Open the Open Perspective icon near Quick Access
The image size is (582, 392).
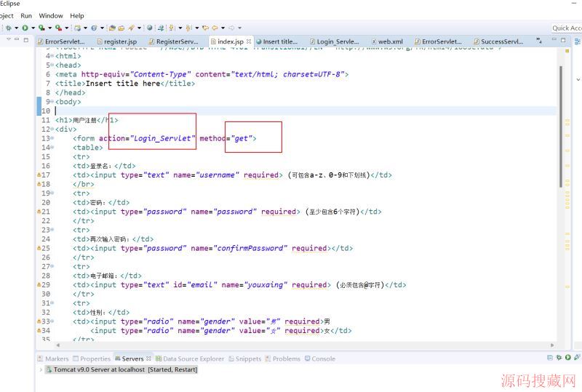[x=578, y=40]
